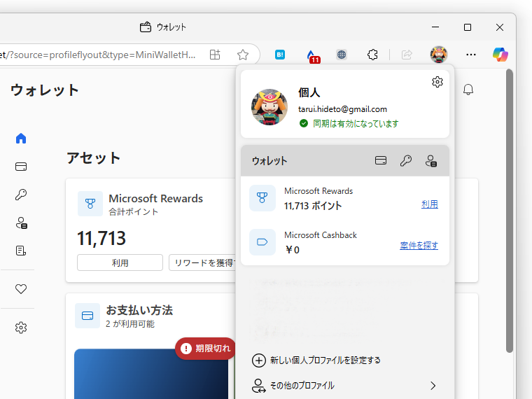Open passwords key icon in left sidebar
The width and height of the screenshot is (532, 399).
coord(21,195)
